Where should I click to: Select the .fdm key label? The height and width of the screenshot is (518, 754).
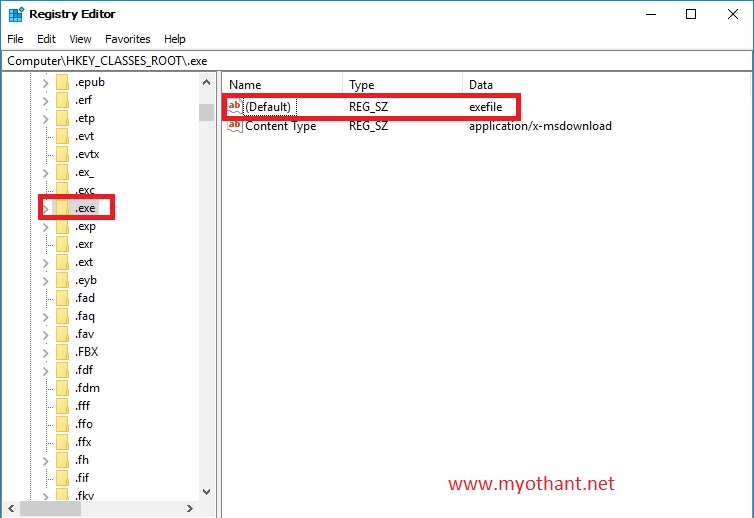pos(88,388)
